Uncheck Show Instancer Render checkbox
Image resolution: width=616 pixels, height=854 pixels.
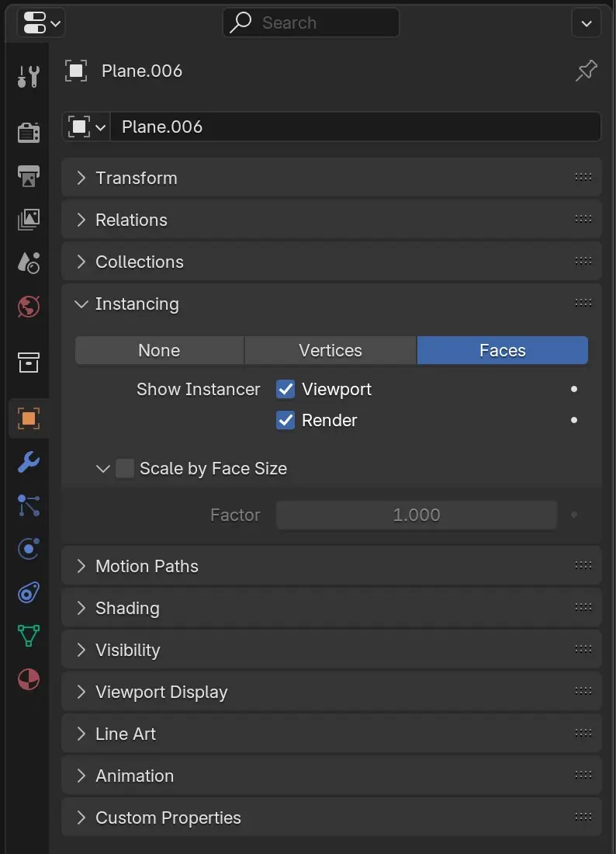[x=286, y=420]
